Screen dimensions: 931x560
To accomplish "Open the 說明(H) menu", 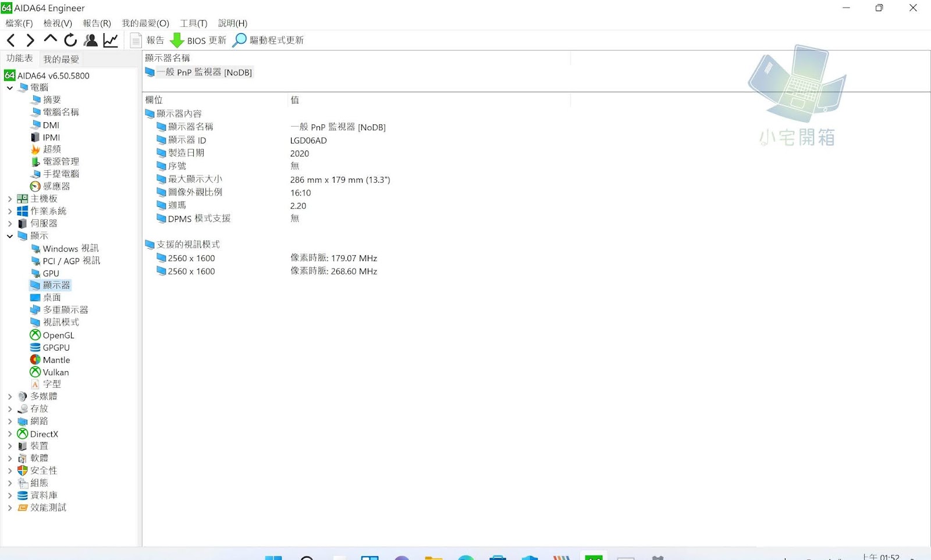I will pyautogui.click(x=233, y=23).
